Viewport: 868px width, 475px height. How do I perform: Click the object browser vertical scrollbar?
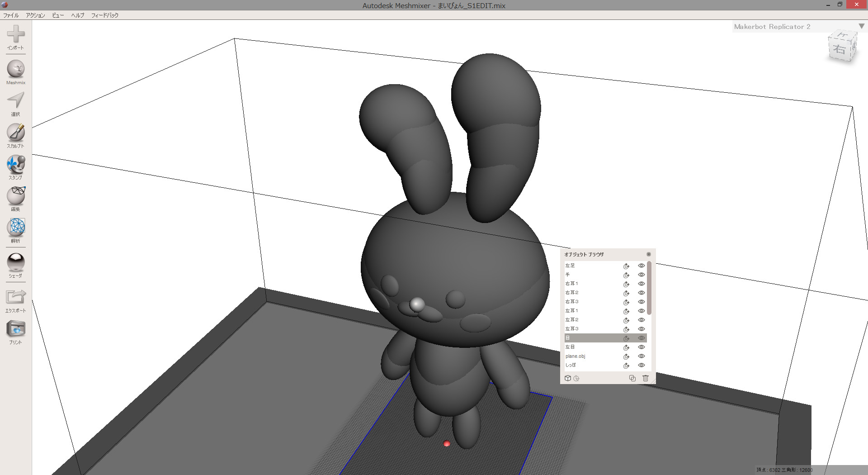(x=649, y=288)
